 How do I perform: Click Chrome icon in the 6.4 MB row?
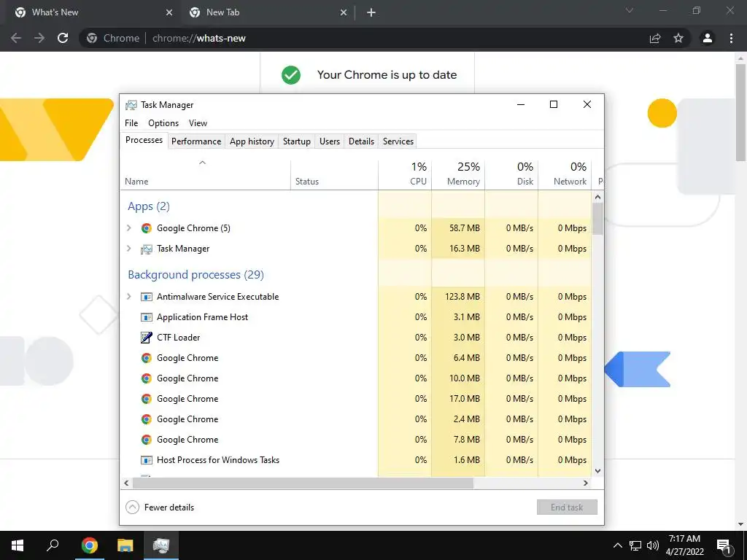click(x=146, y=358)
